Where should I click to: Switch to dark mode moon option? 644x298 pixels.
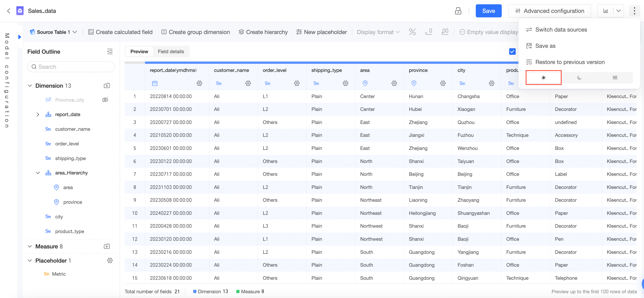pyautogui.click(x=579, y=78)
